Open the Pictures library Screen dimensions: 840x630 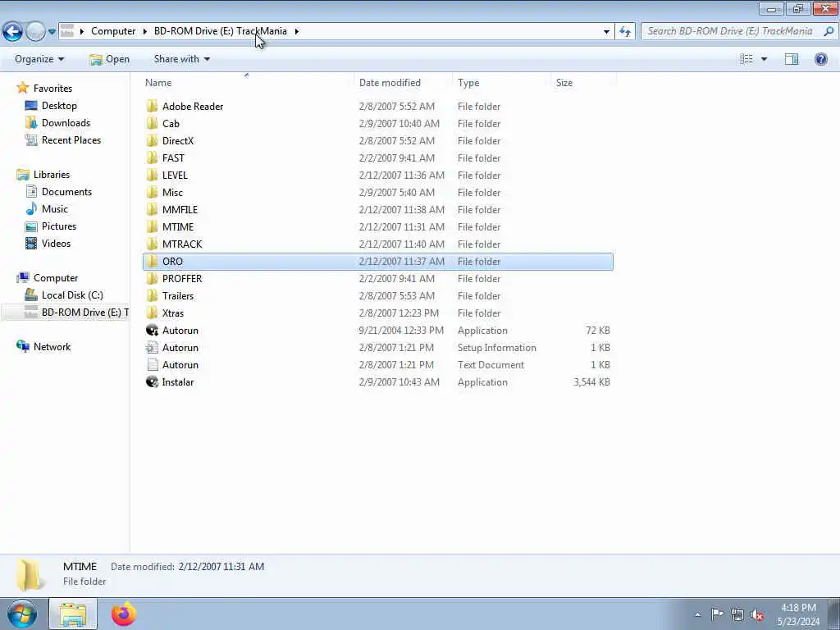(59, 226)
